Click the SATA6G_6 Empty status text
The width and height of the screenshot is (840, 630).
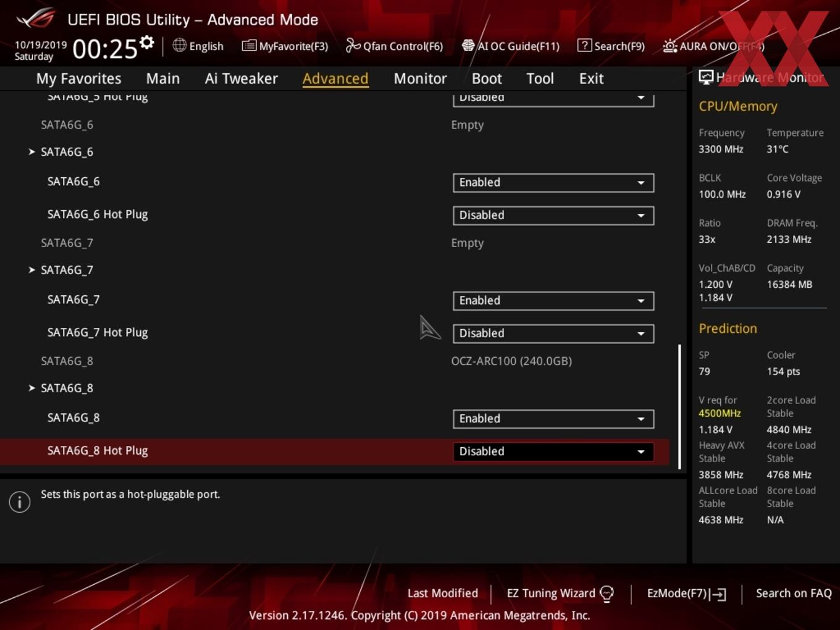tap(468, 125)
